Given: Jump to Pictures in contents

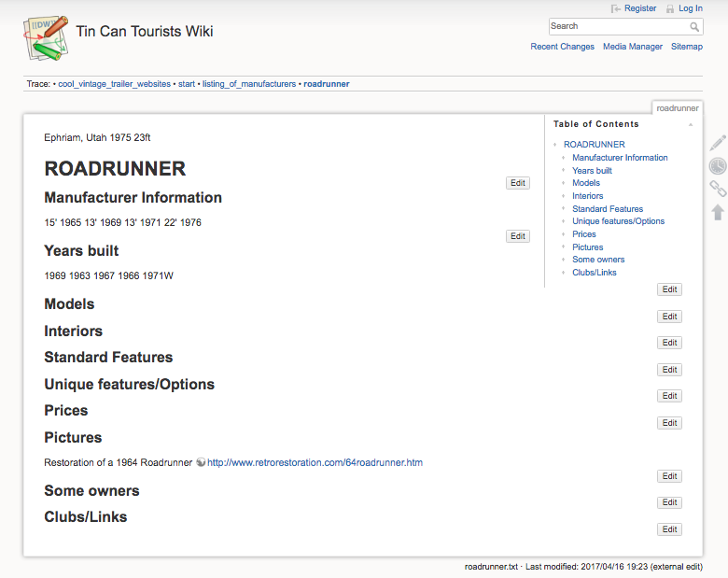Looking at the screenshot, I should 587,247.
